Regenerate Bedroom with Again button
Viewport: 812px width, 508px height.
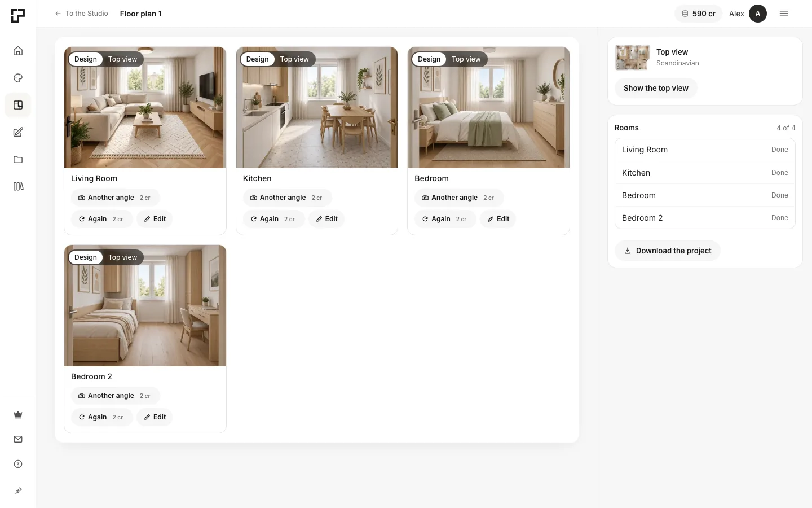(x=445, y=219)
